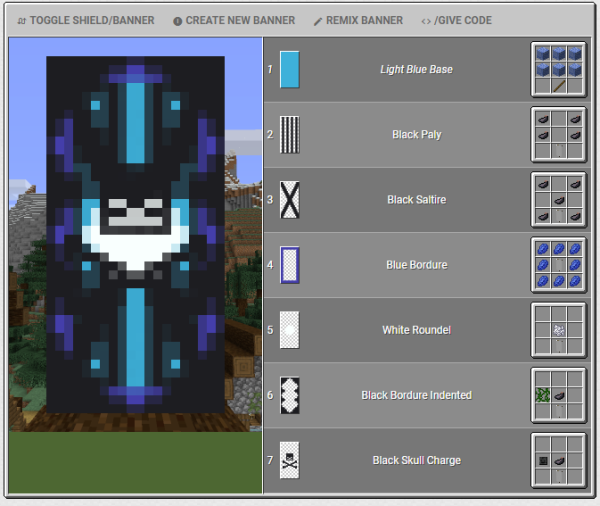
Task: Click the Blue Bordure layer label
Action: tap(416, 265)
